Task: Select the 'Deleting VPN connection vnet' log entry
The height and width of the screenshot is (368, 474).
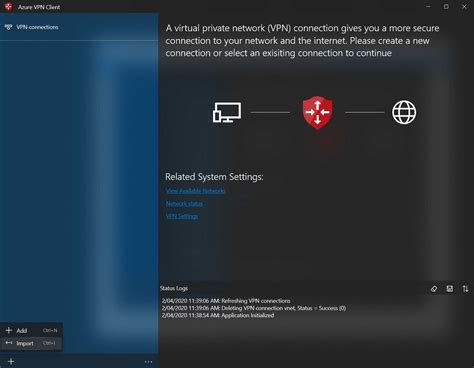Action: click(254, 308)
